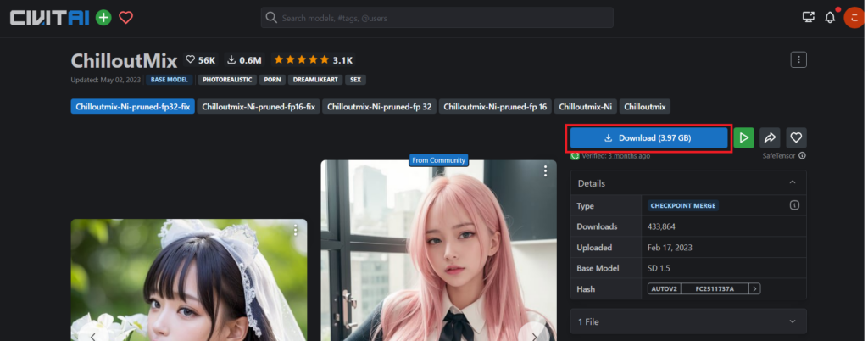Viewport: 868px width, 341px height.
Task: Click the share arrow icon
Action: [770, 137]
